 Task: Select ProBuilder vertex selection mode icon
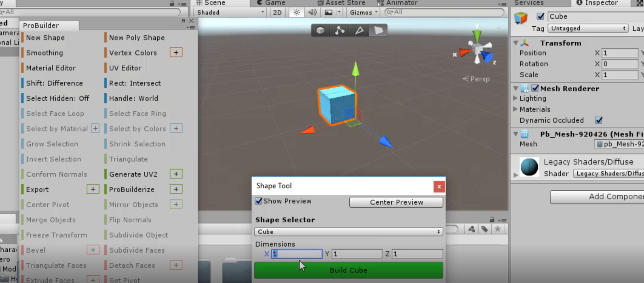coord(340,30)
